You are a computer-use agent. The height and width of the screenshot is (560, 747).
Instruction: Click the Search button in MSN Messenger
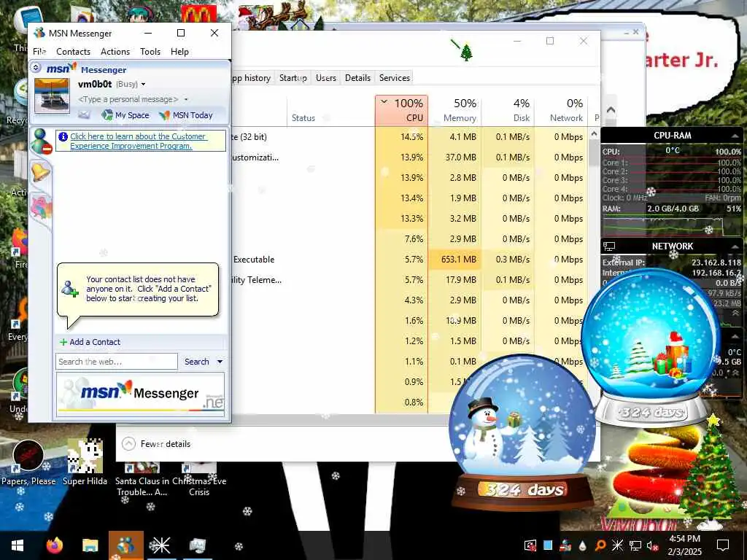(x=197, y=362)
